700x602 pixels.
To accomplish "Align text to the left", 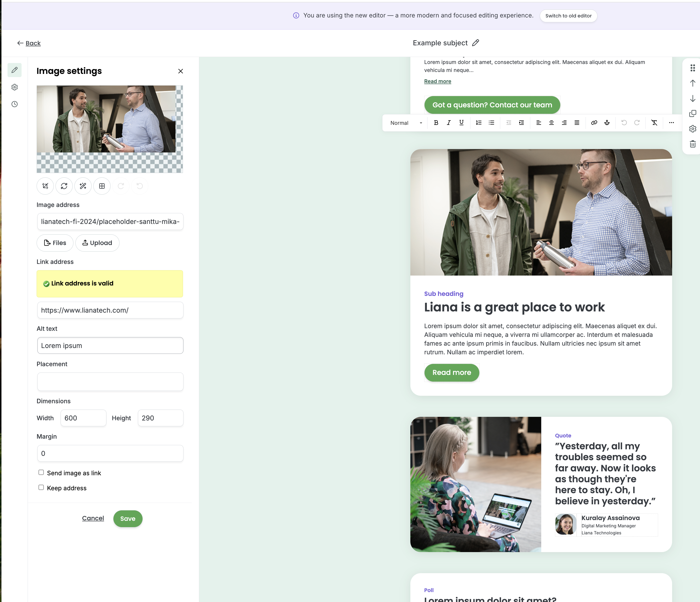I will [539, 123].
